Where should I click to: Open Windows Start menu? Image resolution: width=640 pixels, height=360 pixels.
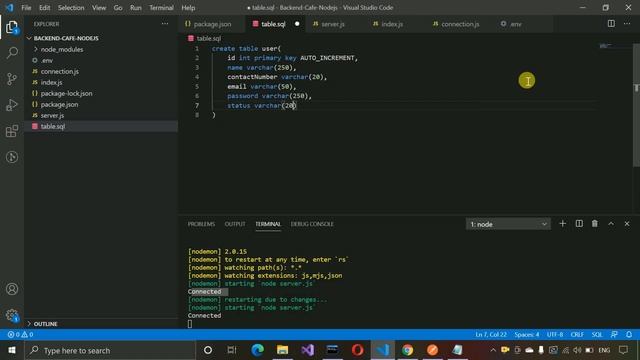click(x=12, y=350)
